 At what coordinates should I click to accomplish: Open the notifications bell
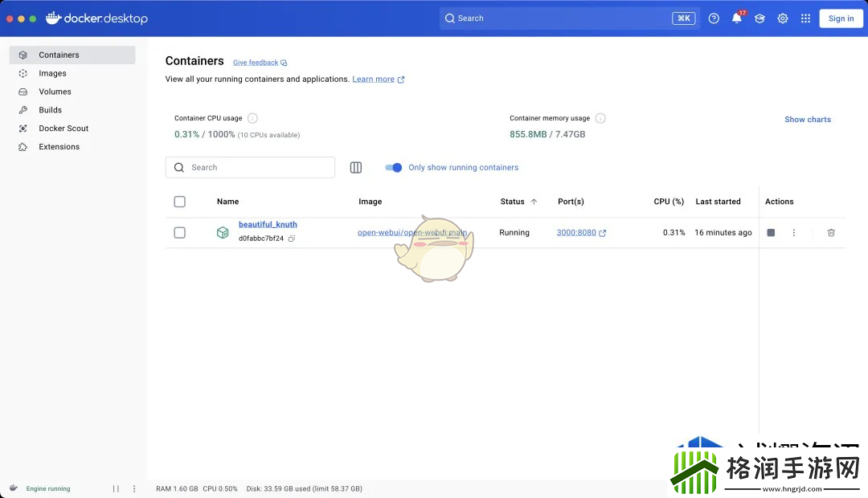pyautogui.click(x=736, y=18)
